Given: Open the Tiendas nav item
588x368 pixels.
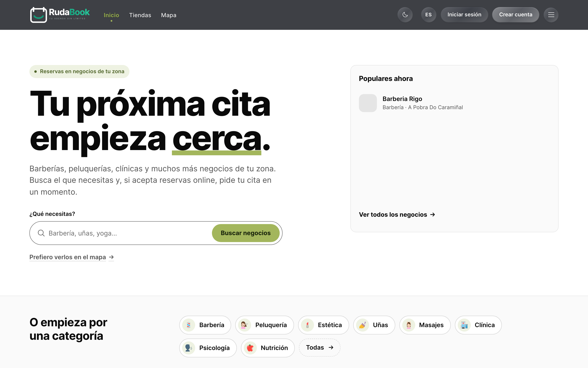Looking at the screenshot, I should pyautogui.click(x=140, y=15).
